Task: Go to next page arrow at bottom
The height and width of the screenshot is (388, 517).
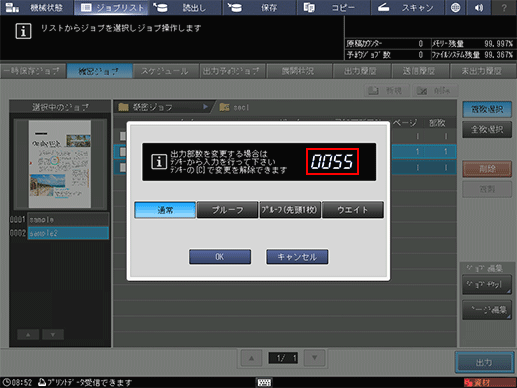Action: click(x=314, y=358)
